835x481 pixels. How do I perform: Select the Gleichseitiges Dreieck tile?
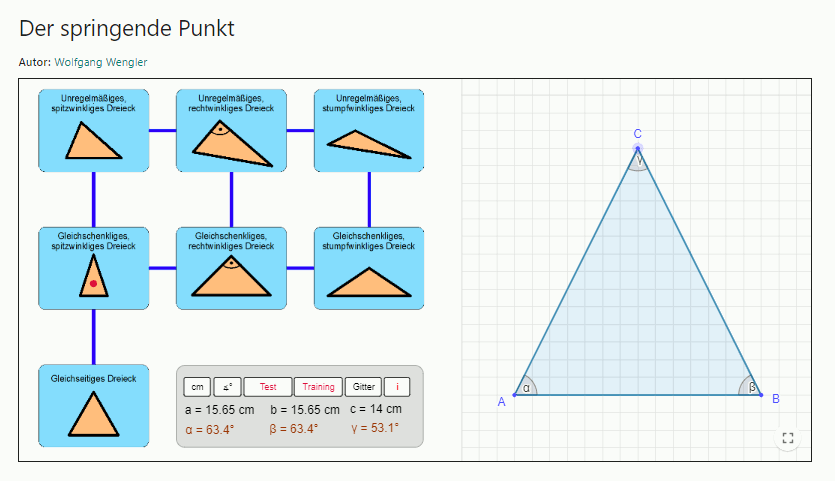(93, 405)
